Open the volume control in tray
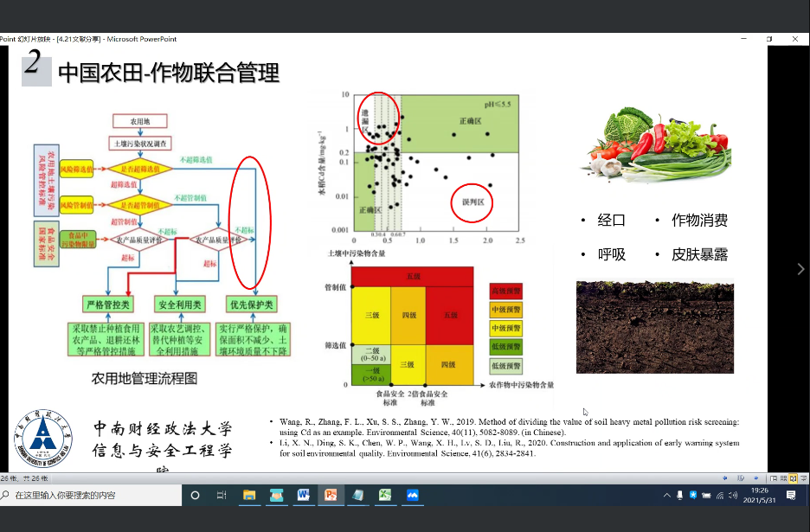810x532 pixels. click(x=732, y=495)
